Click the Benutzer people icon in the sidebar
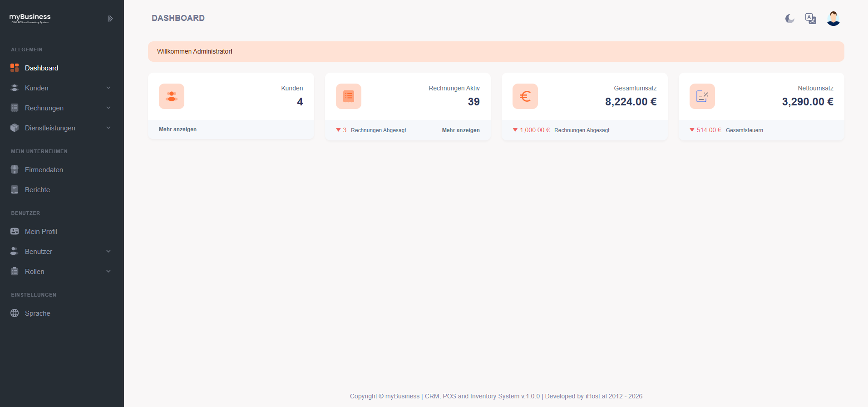 pos(15,251)
